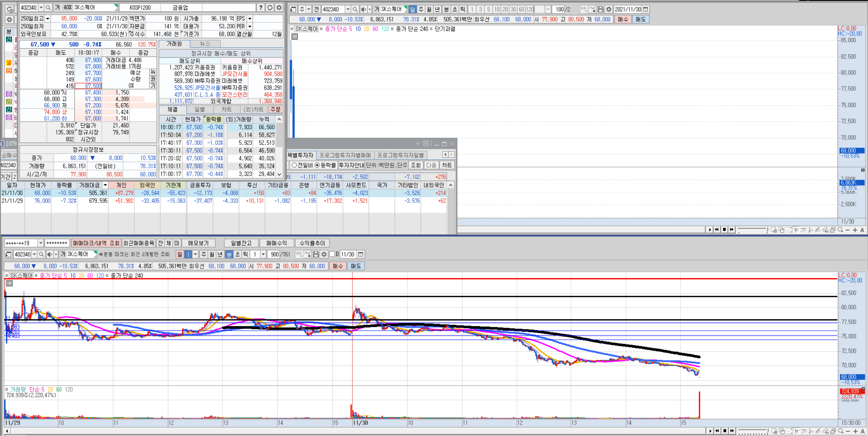Toggle 일 daily period in upper chart
The width and height of the screenshot is (868, 436).
point(412,9)
